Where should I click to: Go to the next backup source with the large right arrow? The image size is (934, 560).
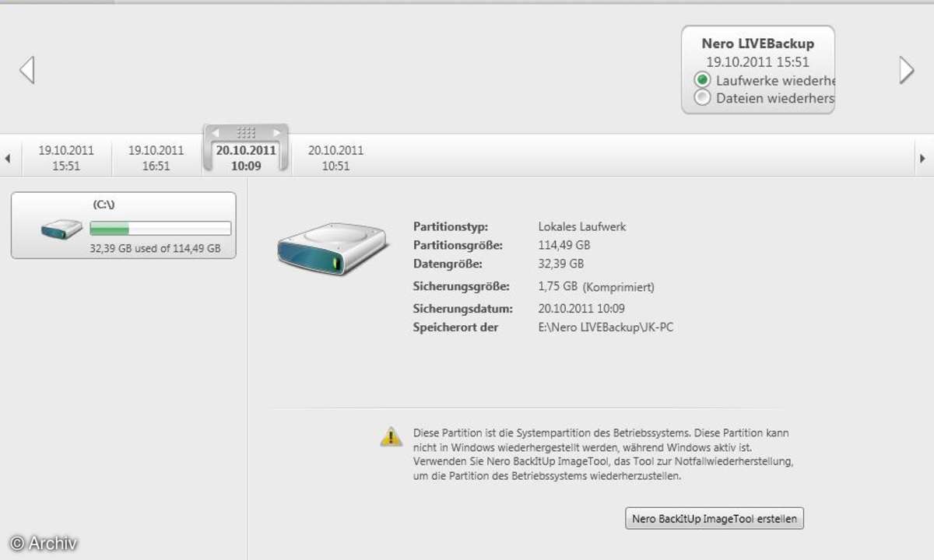tap(907, 69)
